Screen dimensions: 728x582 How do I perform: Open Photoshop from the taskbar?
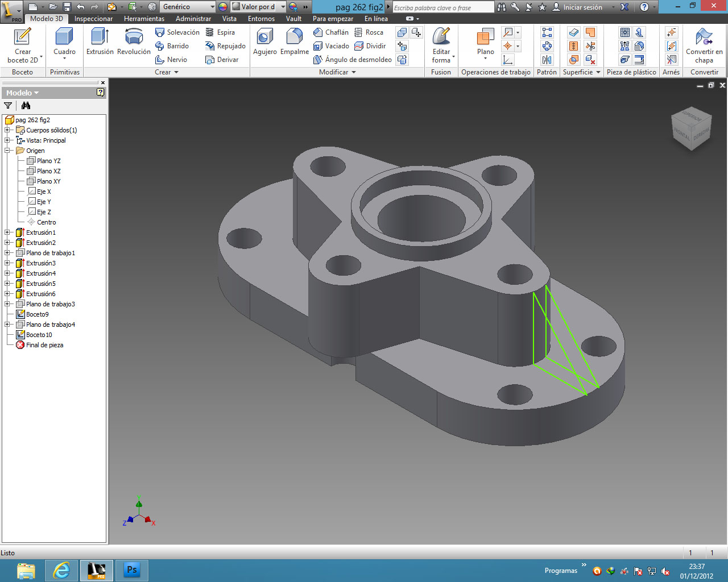132,570
